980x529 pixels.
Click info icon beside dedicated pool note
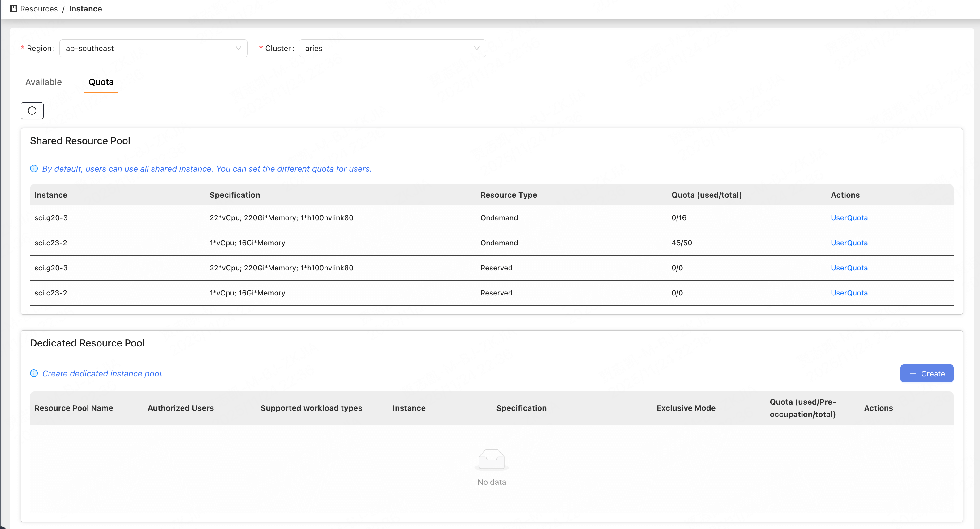34,373
